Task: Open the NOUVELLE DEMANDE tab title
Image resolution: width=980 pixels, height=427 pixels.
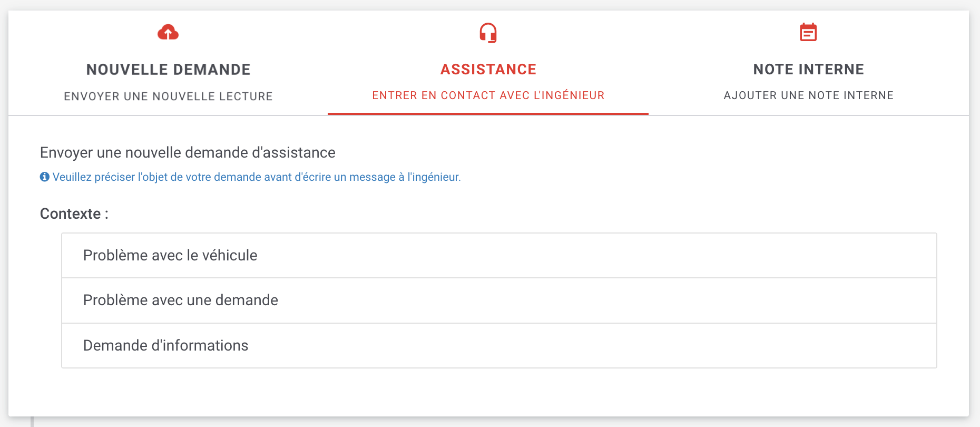Action: click(x=168, y=70)
